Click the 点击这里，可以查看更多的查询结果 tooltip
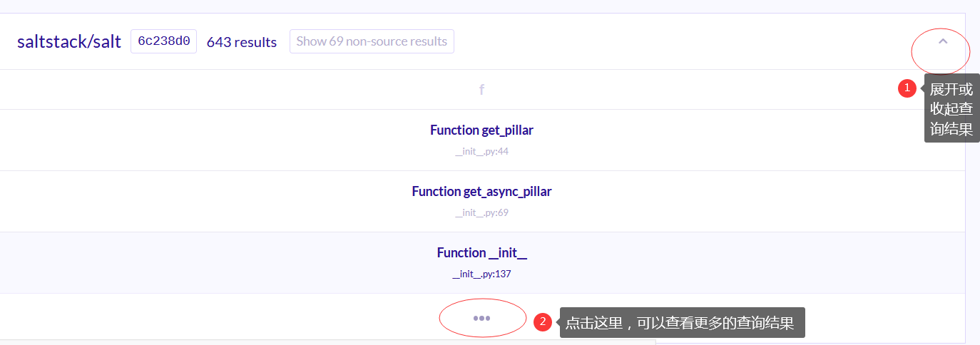Image resolution: width=980 pixels, height=345 pixels. (682, 323)
